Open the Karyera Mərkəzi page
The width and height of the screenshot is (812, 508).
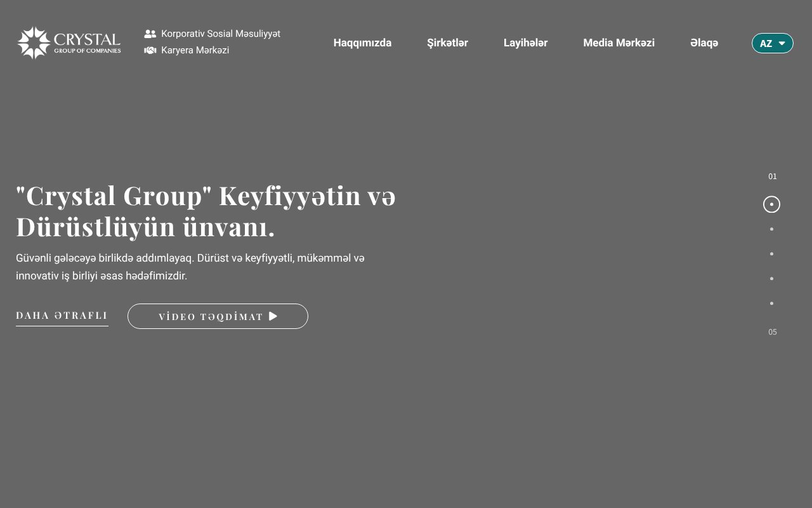[x=195, y=50]
